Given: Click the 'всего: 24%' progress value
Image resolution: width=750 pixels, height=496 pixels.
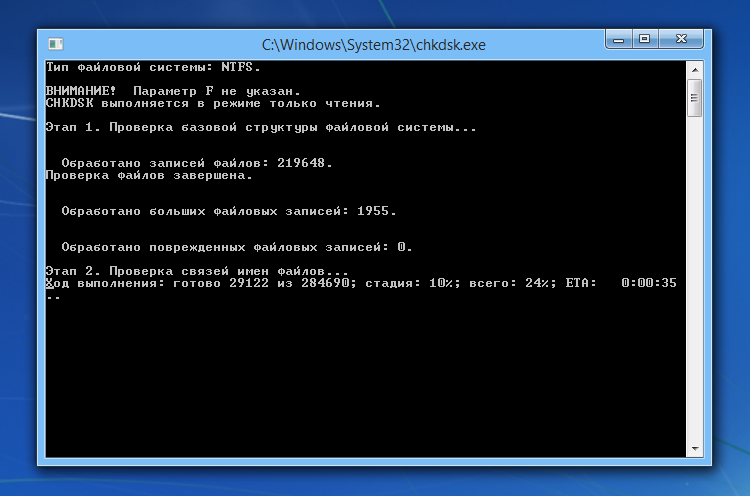Looking at the screenshot, I should [x=512, y=283].
